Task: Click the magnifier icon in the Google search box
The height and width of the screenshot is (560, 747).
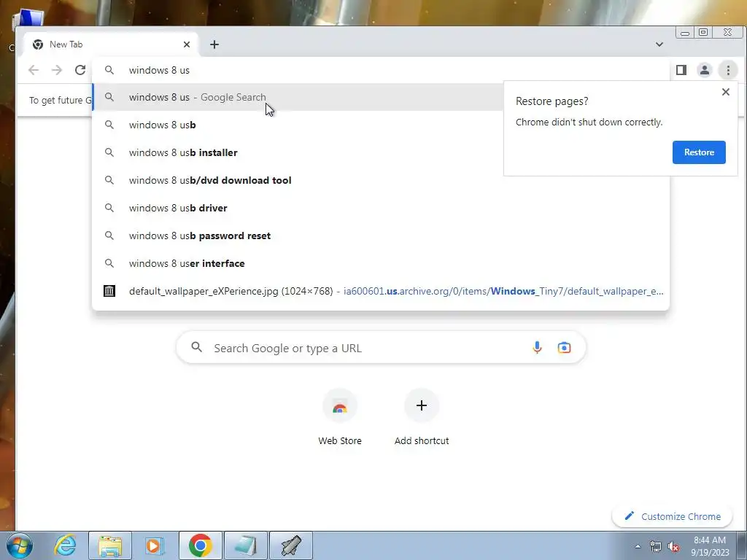Action: 197,347
